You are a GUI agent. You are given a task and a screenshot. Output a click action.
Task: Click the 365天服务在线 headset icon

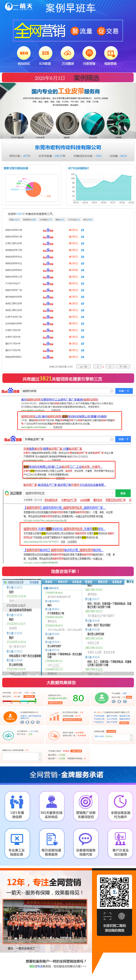(51, 802)
